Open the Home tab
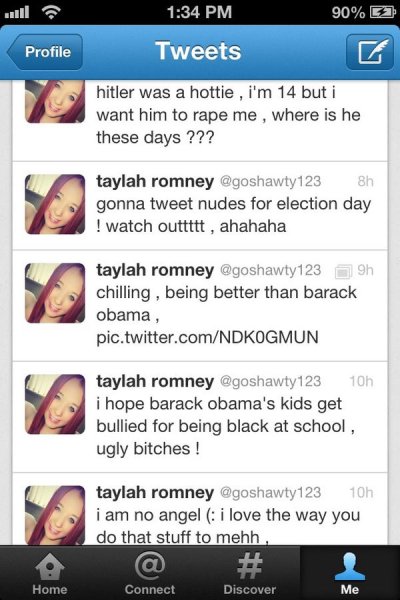The width and height of the screenshot is (400, 600). tap(50, 573)
